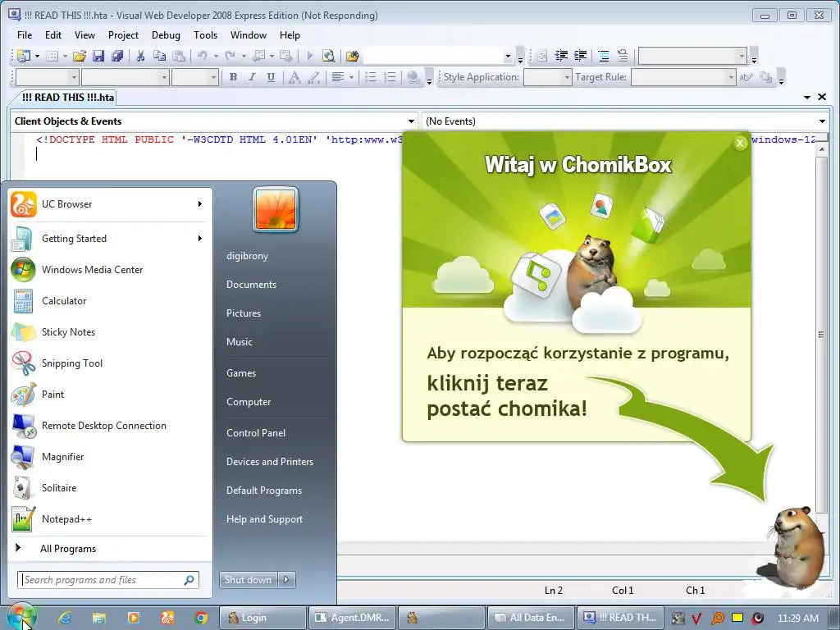Click the Windows Start orb
Screen dimensions: 840x630
click(21, 616)
